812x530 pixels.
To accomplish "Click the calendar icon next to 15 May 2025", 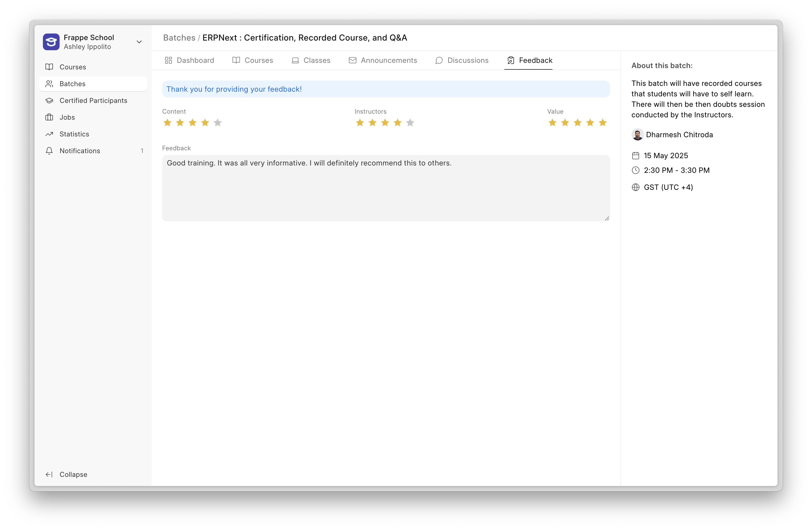I will point(636,155).
